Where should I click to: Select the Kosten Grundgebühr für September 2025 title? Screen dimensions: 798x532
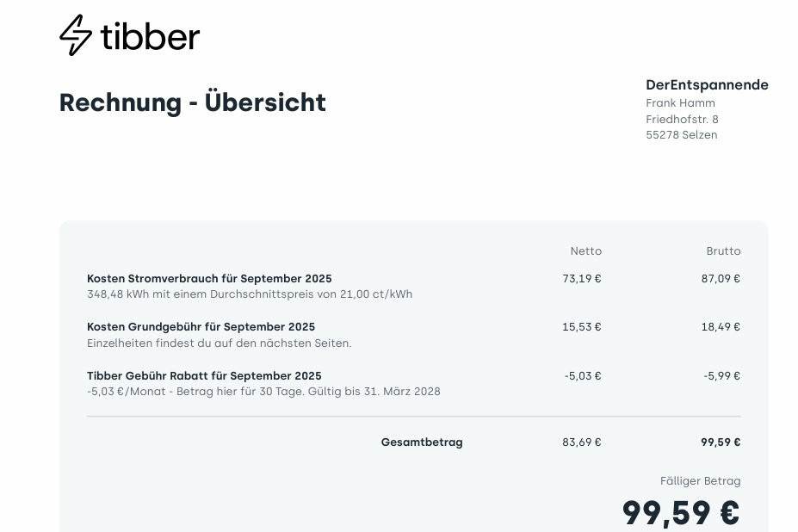(201, 327)
